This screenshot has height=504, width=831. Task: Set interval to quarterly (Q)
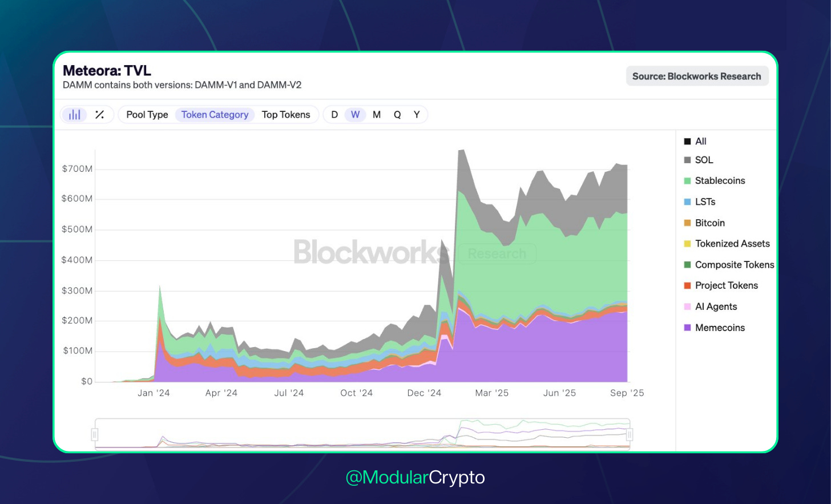pos(397,115)
